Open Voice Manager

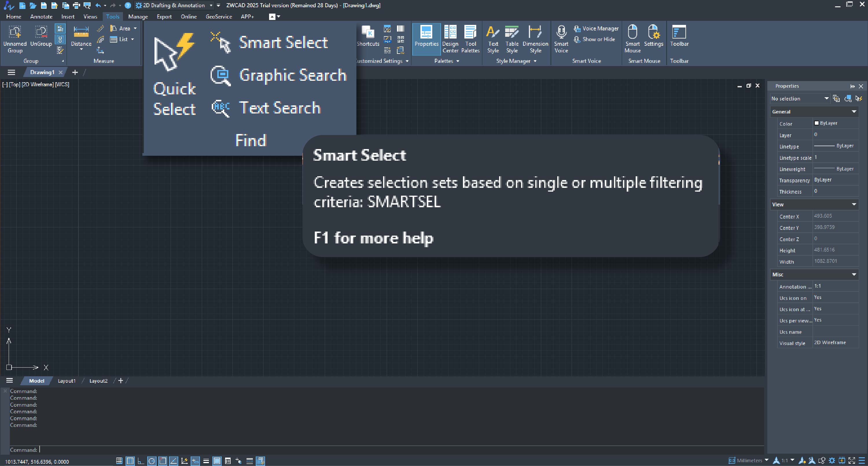click(x=596, y=28)
